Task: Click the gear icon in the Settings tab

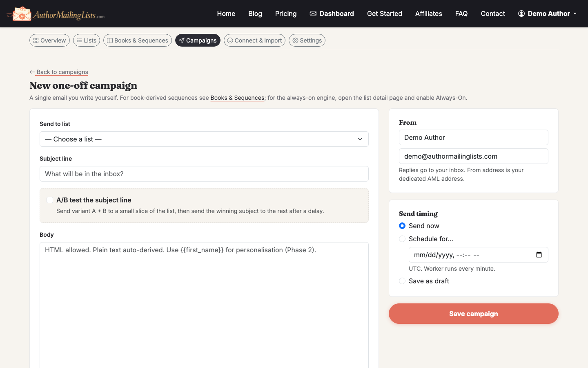Action: pyautogui.click(x=295, y=40)
